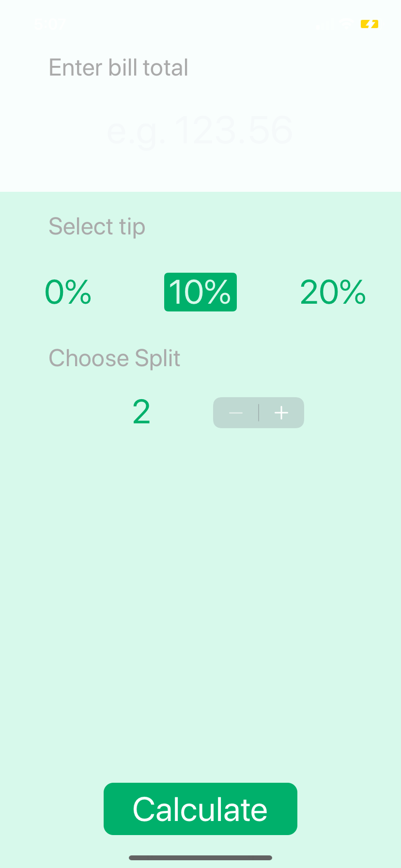Viewport: 401px width, 868px height.
Task: Tap the divider inside the split stepper
Action: pos(259,413)
